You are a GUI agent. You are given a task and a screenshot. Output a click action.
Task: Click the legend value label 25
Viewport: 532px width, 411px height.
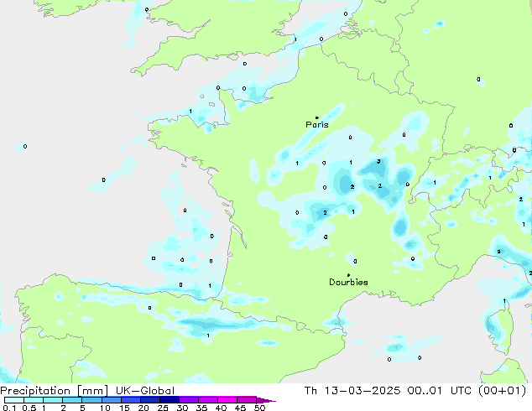163,408
